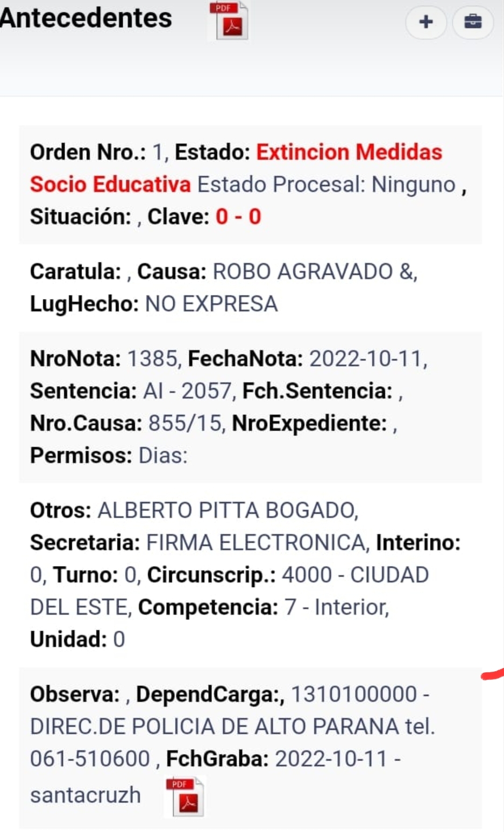This screenshot has width=504, height=832.
Task: Select the ROBO AGRAVADO & causa text
Action: (315, 272)
